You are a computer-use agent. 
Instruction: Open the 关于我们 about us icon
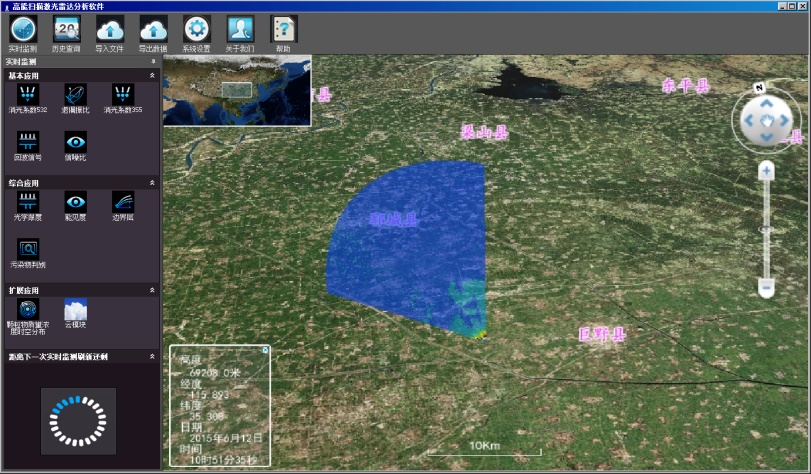(x=240, y=30)
